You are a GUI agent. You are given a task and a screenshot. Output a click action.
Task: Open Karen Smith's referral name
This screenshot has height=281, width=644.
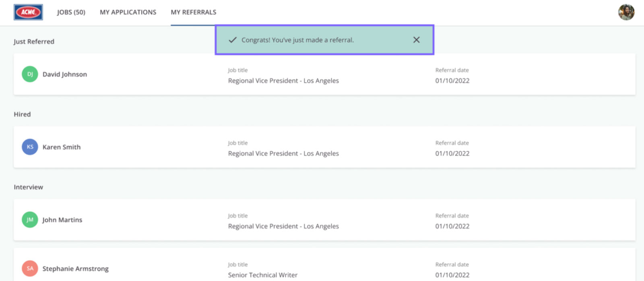click(x=62, y=147)
